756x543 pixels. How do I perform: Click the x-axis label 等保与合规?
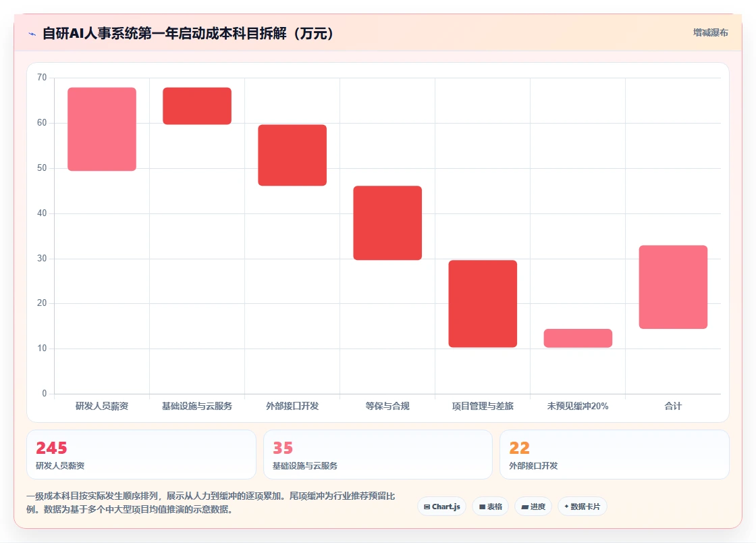387,406
